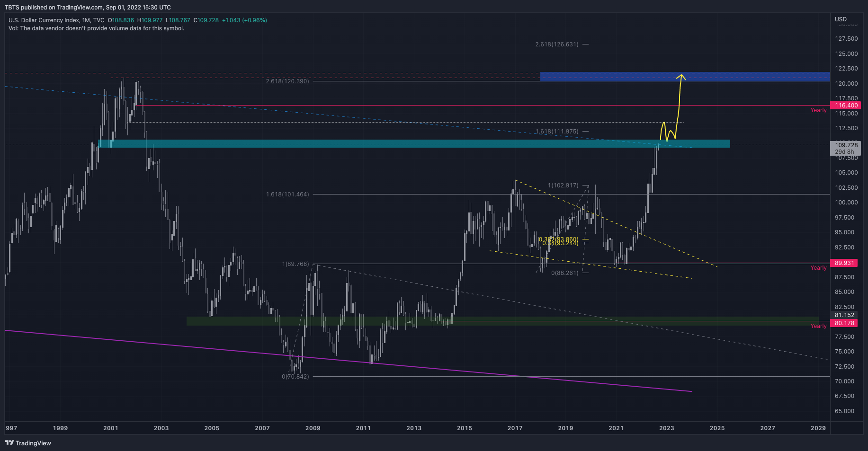The image size is (868, 451).
Task: Click the Fibonacci label 0.382(93.860)
Action: (x=559, y=239)
